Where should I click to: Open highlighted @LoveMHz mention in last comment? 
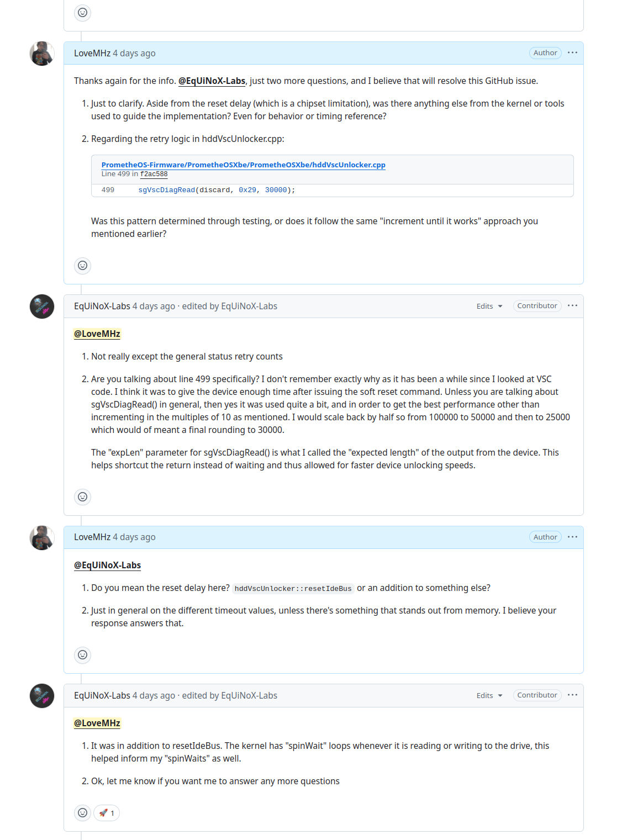coord(97,723)
